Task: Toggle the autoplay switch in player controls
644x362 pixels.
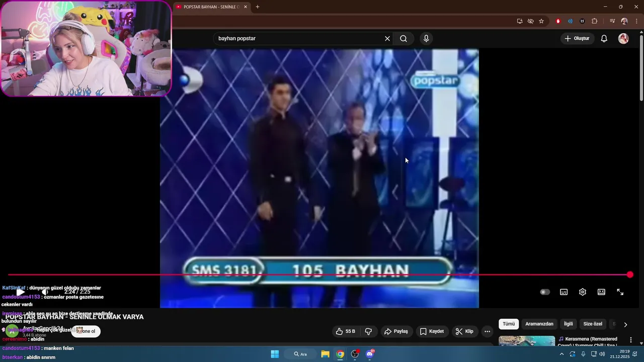Action: (x=545, y=292)
